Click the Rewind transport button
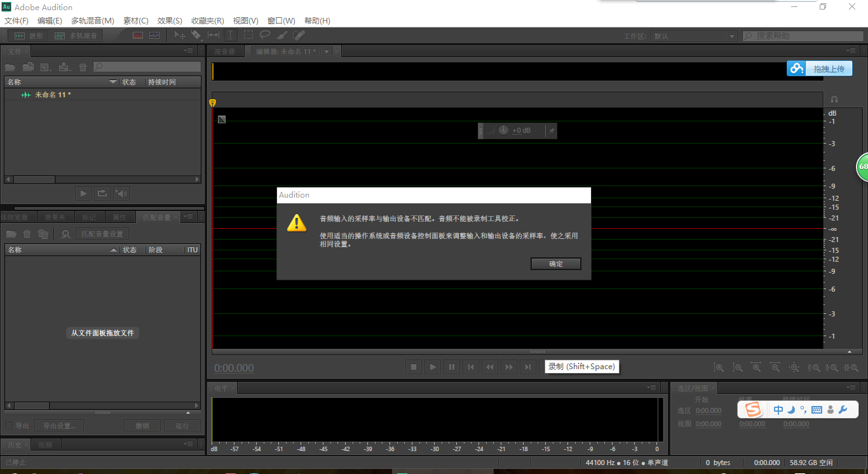The height and width of the screenshot is (474, 868). (490, 367)
